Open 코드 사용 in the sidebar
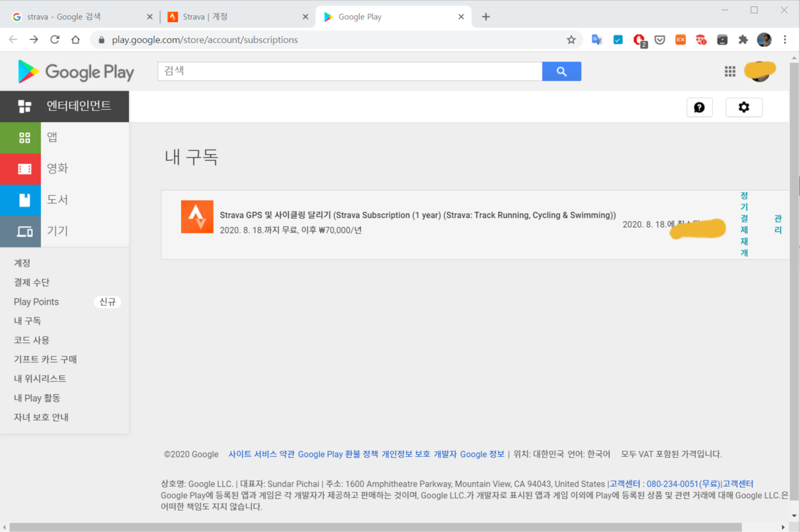Image resolution: width=800 pixels, height=532 pixels. [x=31, y=340]
